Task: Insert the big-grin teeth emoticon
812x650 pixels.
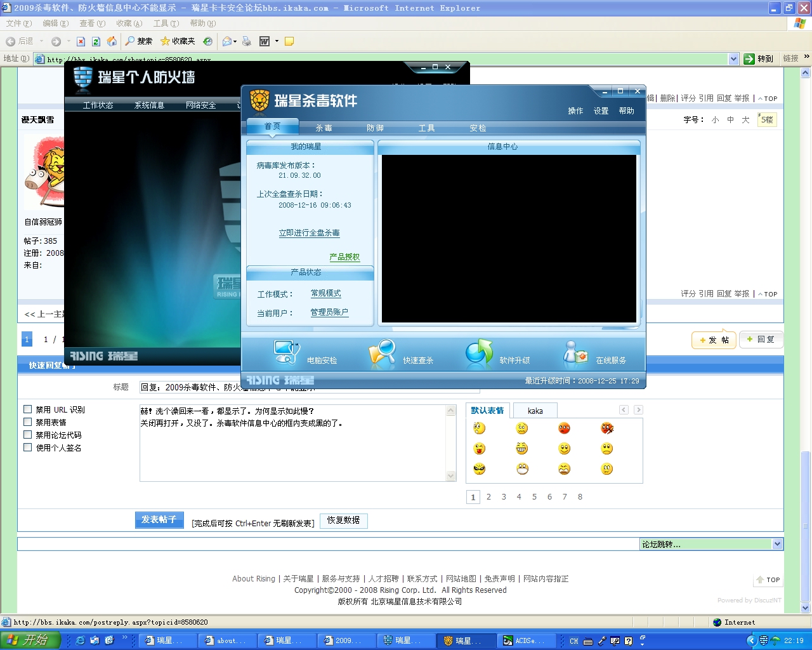Action: [x=522, y=449]
